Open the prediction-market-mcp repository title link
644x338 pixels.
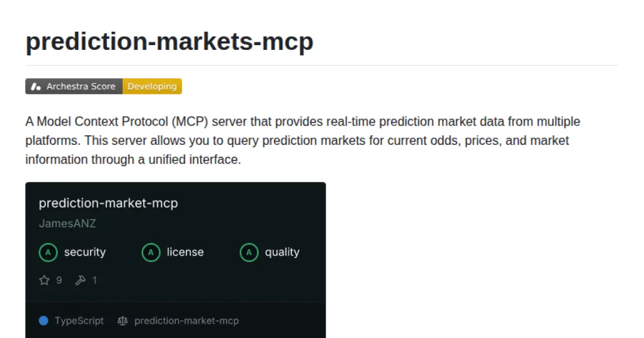coord(108,203)
